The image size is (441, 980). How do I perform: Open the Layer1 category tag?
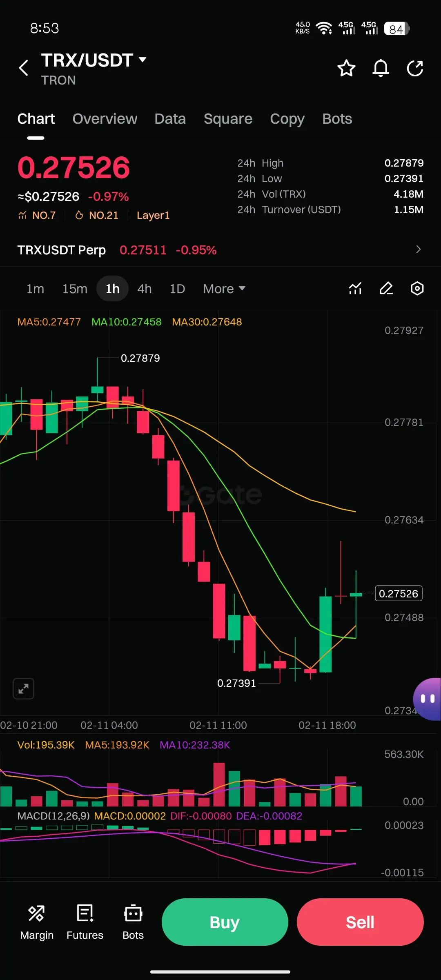pos(153,215)
